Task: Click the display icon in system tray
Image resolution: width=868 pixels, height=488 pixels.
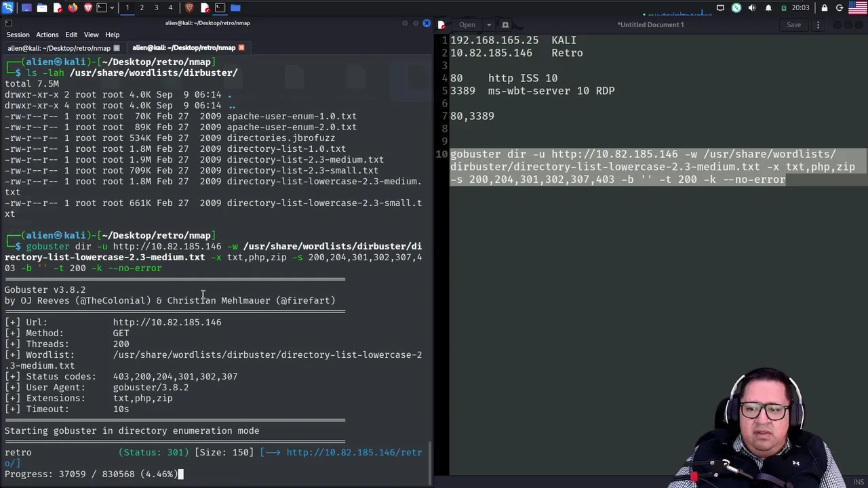Action: pos(720,7)
